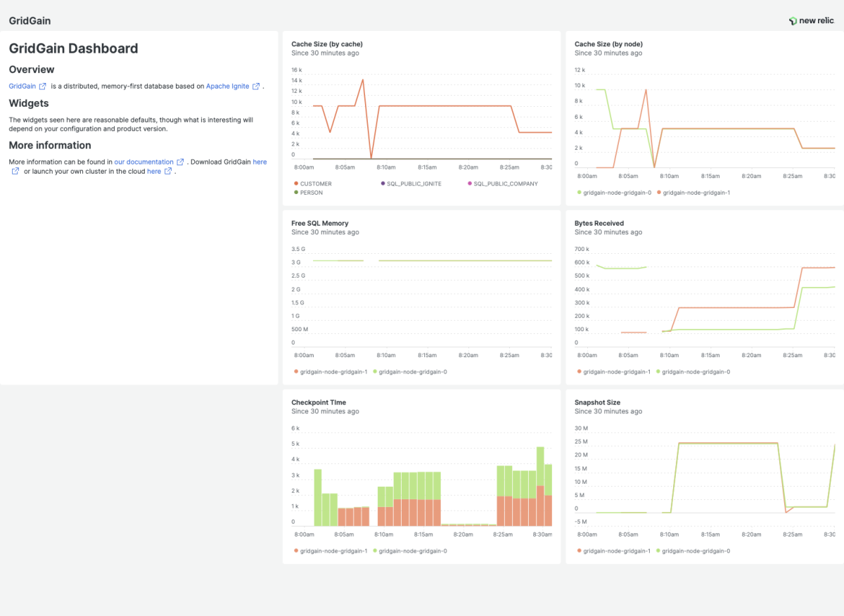Click the Download GridGain 'here' link
This screenshot has height=616, width=844.
tap(260, 162)
